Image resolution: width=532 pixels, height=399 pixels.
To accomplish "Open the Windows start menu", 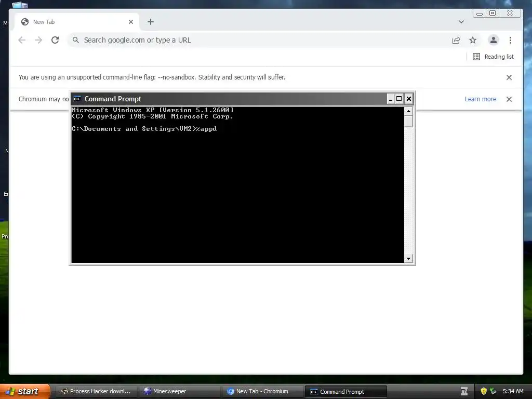I will click(24, 391).
